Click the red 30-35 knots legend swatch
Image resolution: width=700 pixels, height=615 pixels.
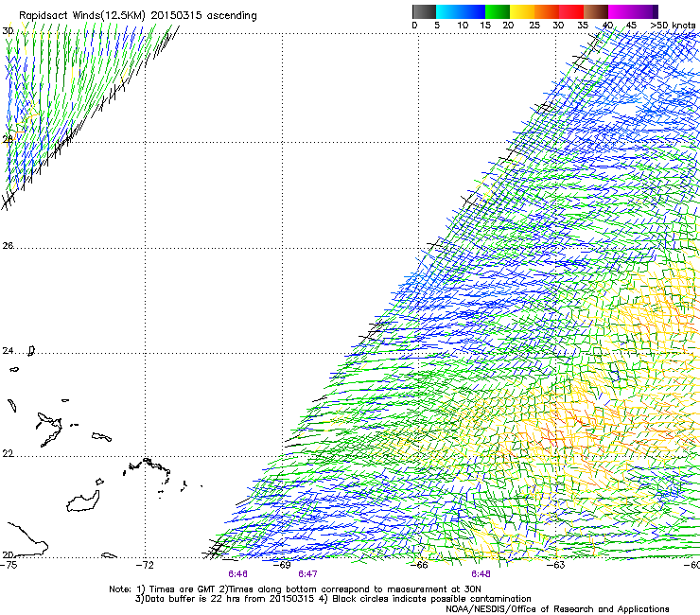pos(571,11)
